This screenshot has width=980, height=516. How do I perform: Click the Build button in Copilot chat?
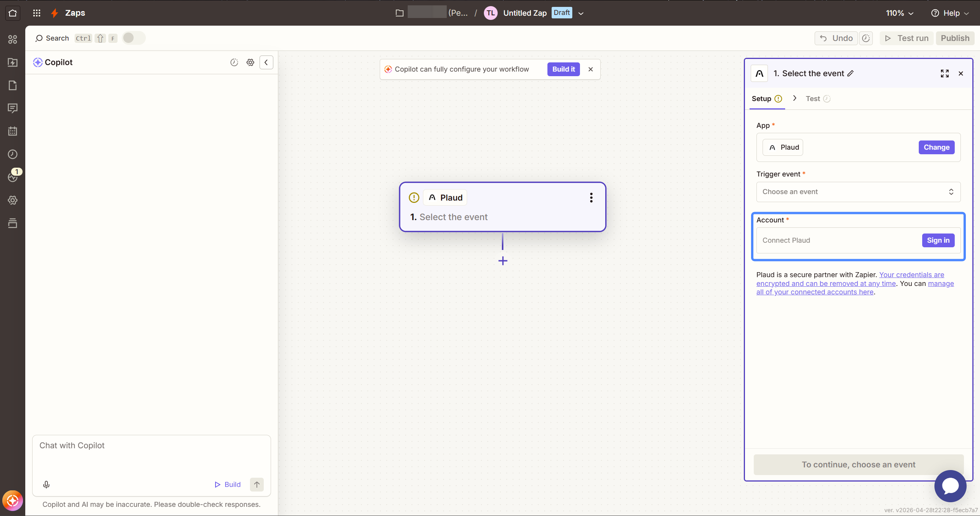click(x=228, y=485)
